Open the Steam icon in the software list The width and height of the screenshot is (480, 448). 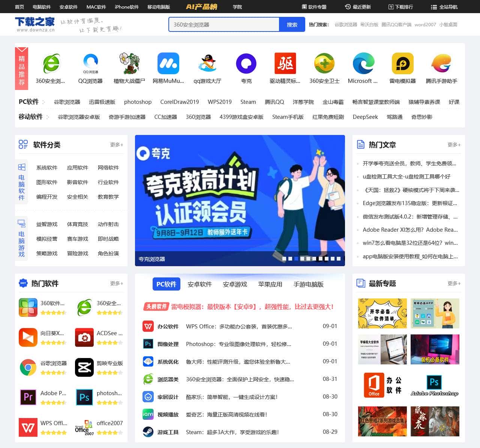[148, 432]
